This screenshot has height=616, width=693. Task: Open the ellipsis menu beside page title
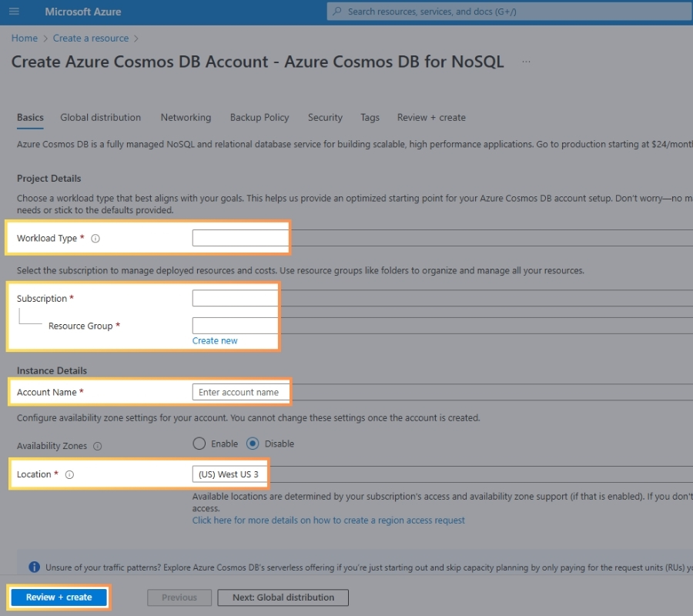click(526, 62)
